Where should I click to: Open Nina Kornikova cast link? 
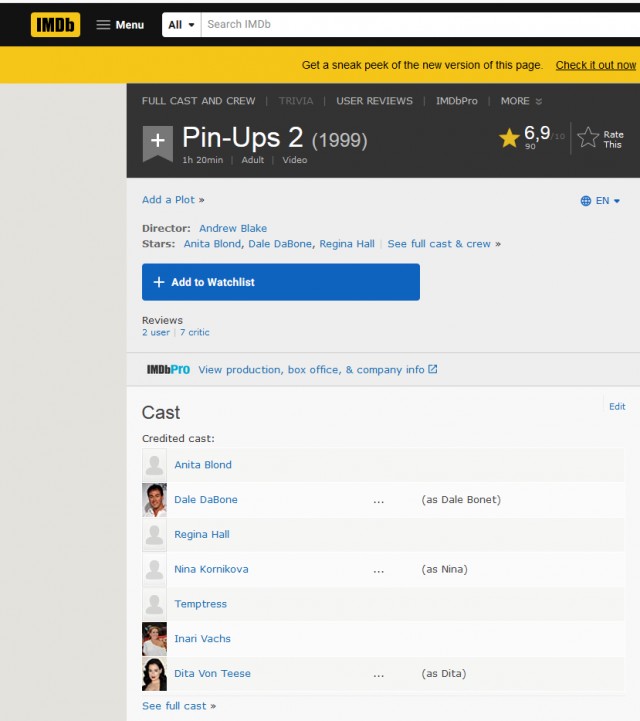[211, 569]
